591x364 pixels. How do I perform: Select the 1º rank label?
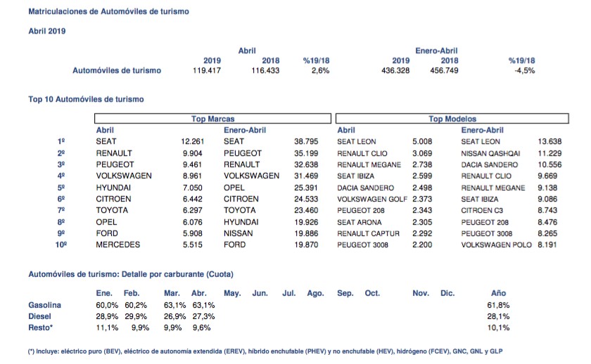(61, 141)
